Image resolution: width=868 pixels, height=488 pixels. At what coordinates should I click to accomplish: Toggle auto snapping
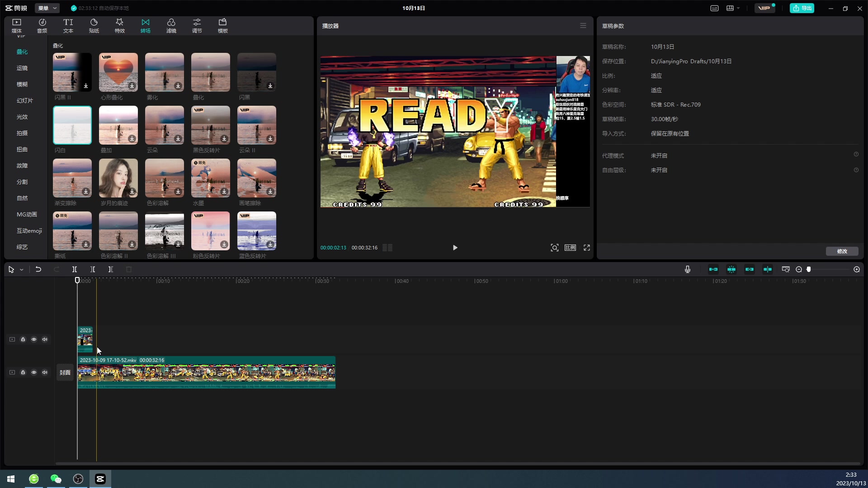pyautogui.click(x=731, y=269)
